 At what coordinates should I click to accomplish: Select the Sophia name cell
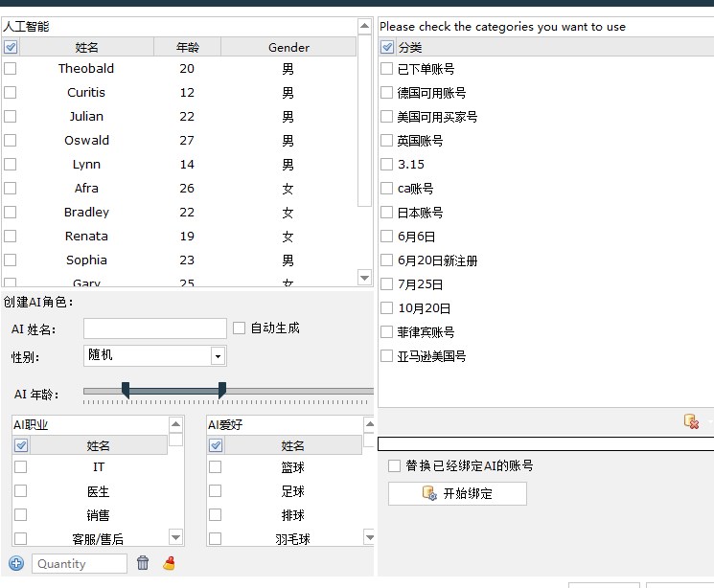point(86,260)
